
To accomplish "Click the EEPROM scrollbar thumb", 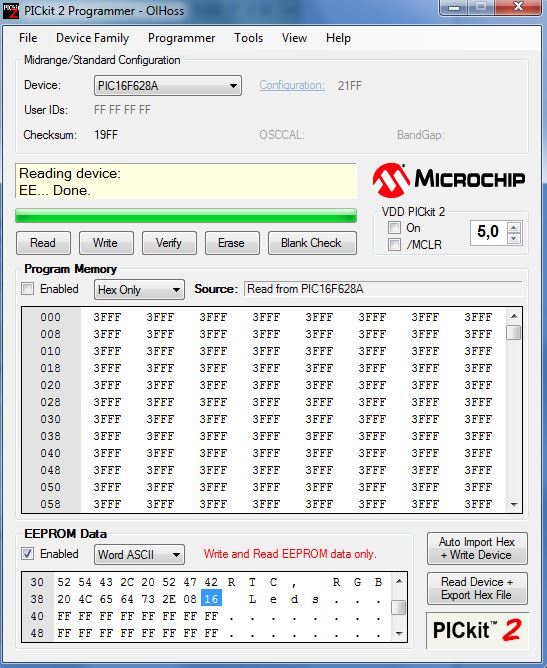I will click(x=399, y=608).
